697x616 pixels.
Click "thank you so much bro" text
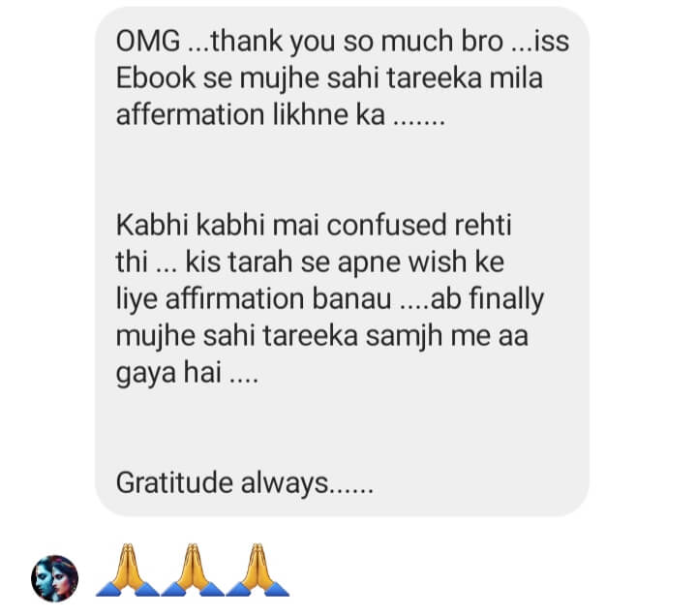click(x=357, y=43)
